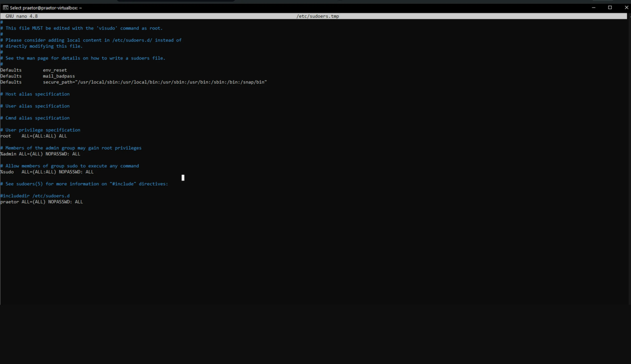
Task: Place cursor on the praetor NOPASSWD line
Action: point(42,202)
